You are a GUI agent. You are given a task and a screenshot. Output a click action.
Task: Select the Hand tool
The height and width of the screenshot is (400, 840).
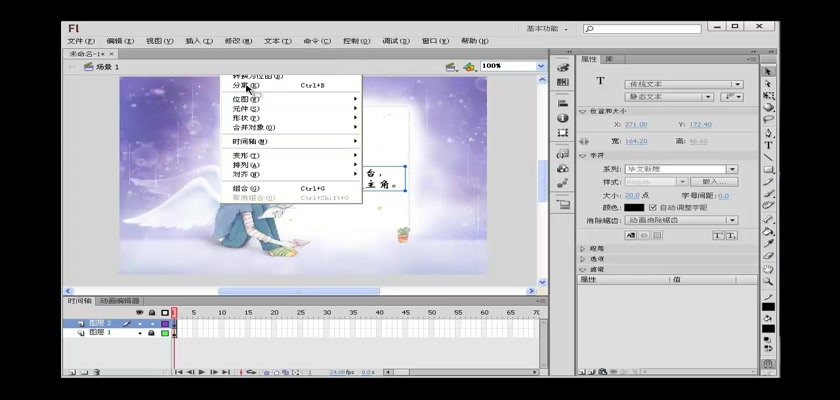768,269
